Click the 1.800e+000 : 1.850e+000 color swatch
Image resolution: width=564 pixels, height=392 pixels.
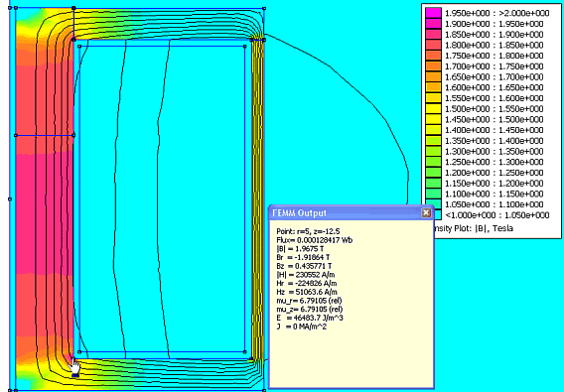pyautogui.click(x=433, y=45)
